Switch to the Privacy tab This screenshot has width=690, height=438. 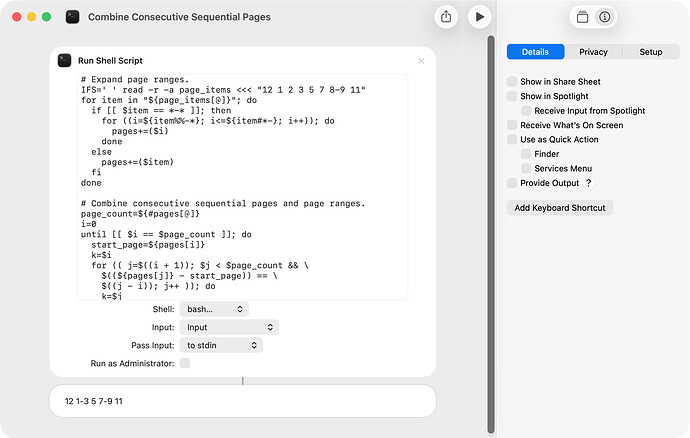pyautogui.click(x=593, y=52)
